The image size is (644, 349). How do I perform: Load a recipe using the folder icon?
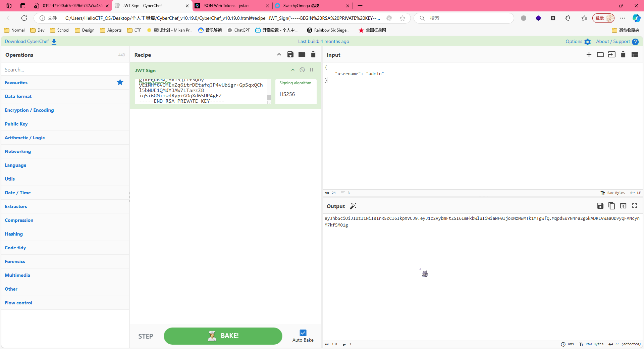pyautogui.click(x=302, y=55)
